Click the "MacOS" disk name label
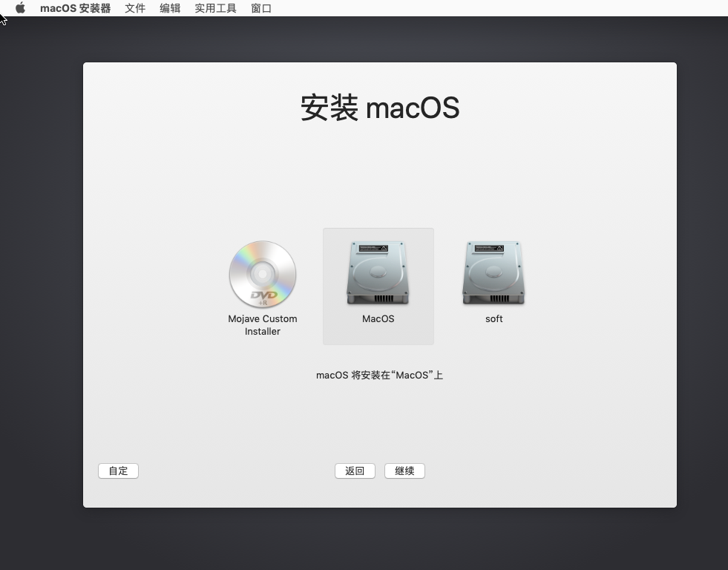This screenshot has width=728, height=570. pyautogui.click(x=378, y=319)
